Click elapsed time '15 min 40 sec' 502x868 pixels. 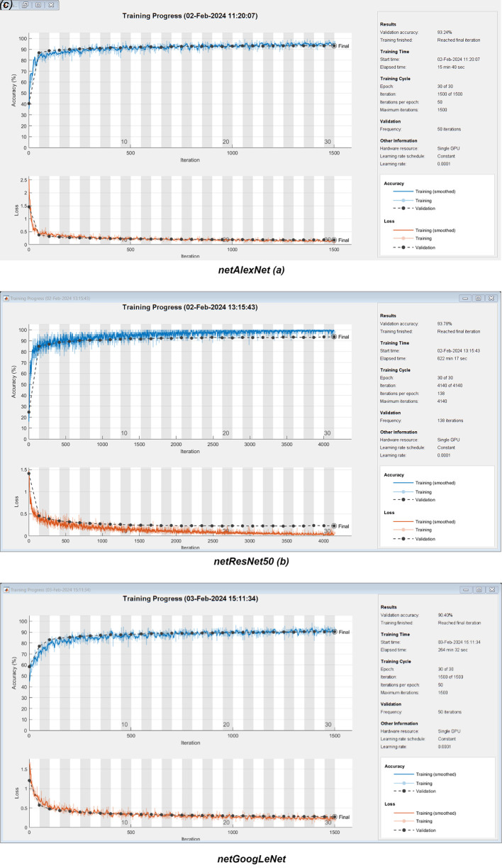coord(452,67)
